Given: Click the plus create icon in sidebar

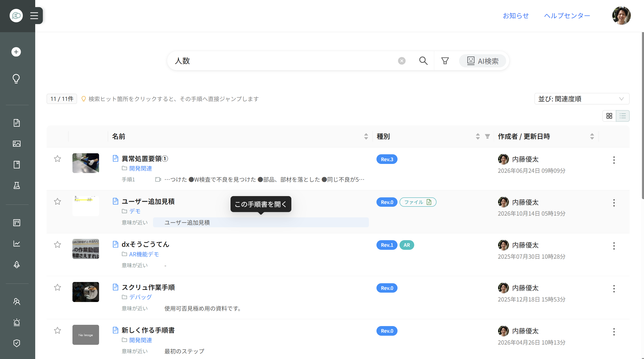Looking at the screenshot, I should click(16, 52).
